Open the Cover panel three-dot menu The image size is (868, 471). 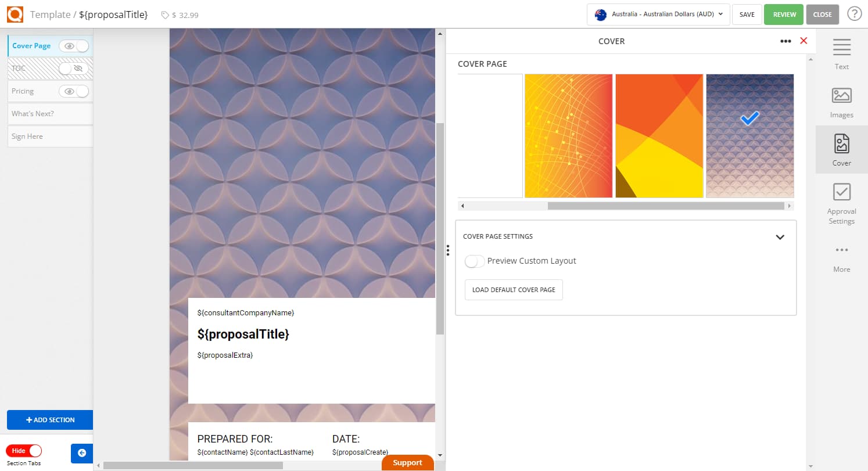785,41
